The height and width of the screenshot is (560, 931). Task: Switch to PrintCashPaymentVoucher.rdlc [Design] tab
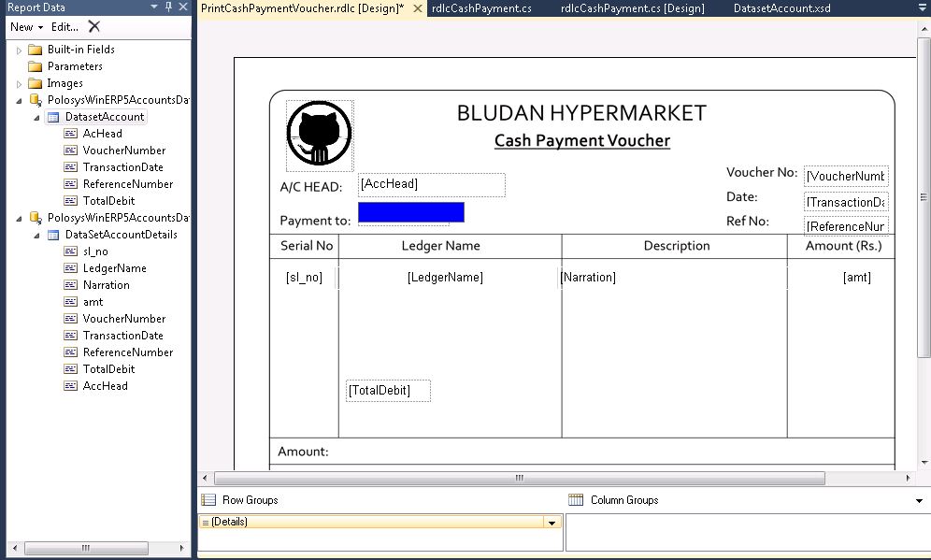302,8
